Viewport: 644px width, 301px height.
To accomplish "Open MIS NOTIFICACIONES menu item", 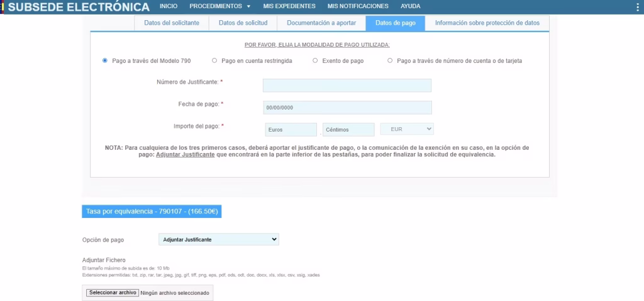I will 358,6.
